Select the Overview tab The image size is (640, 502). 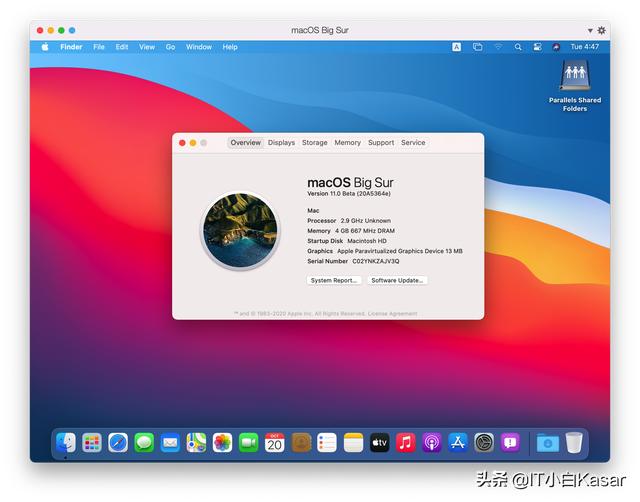pos(245,142)
